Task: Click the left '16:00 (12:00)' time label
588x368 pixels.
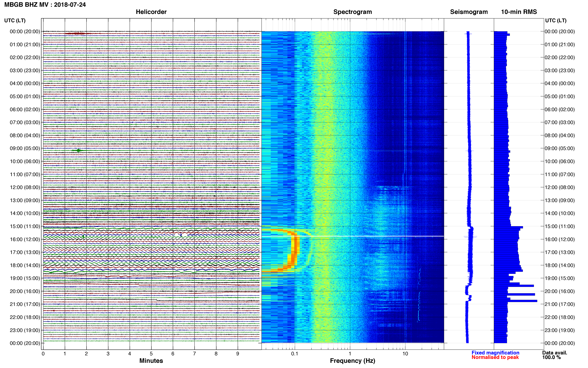Action: click(x=25, y=239)
